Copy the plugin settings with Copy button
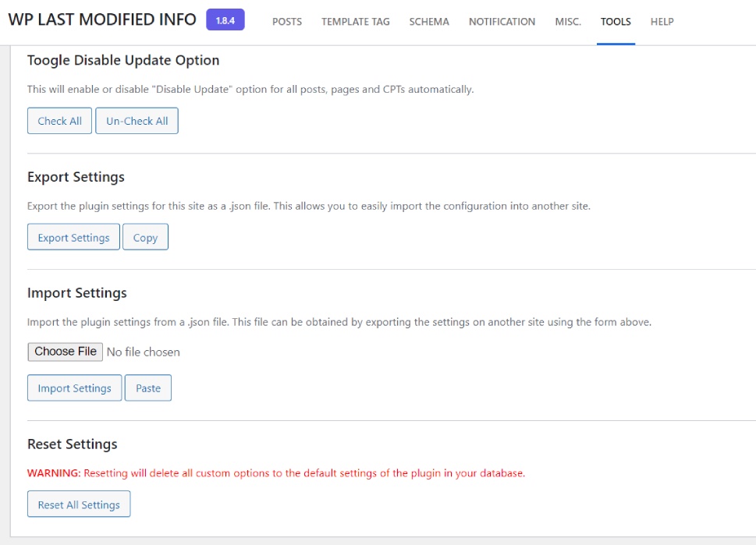This screenshot has width=756, height=545. point(145,238)
